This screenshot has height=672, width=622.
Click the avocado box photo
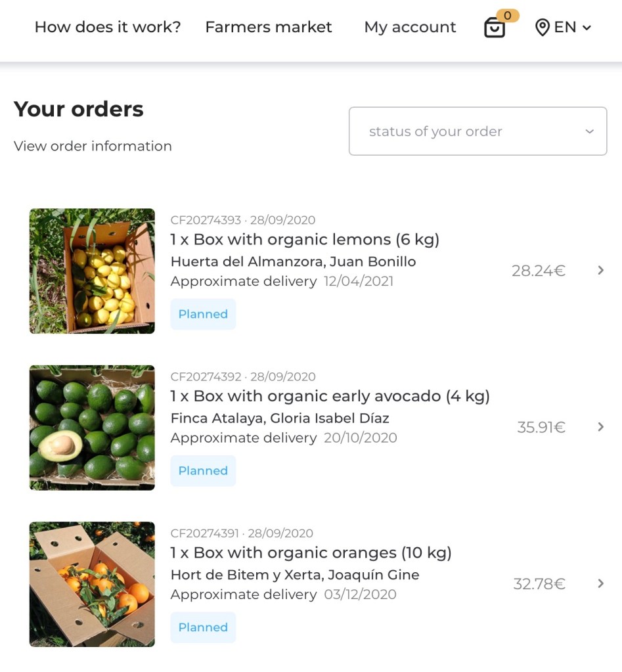tap(92, 428)
